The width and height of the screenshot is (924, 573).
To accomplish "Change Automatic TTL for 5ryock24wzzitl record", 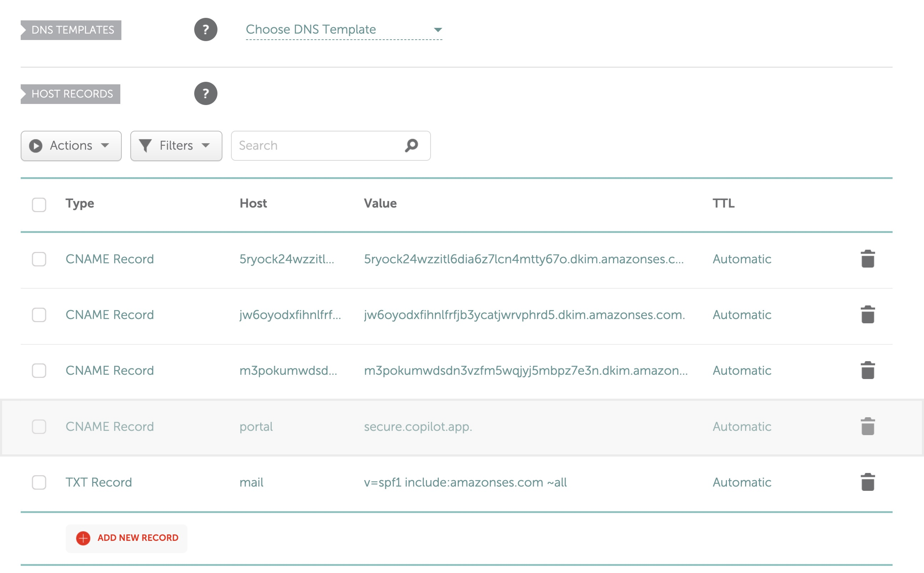I will tap(742, 259).
